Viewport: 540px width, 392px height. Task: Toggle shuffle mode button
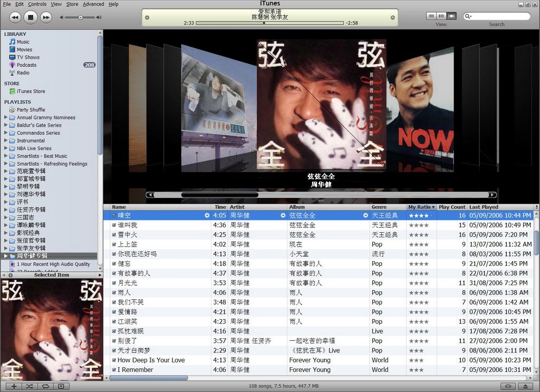[x=30, y=387]
